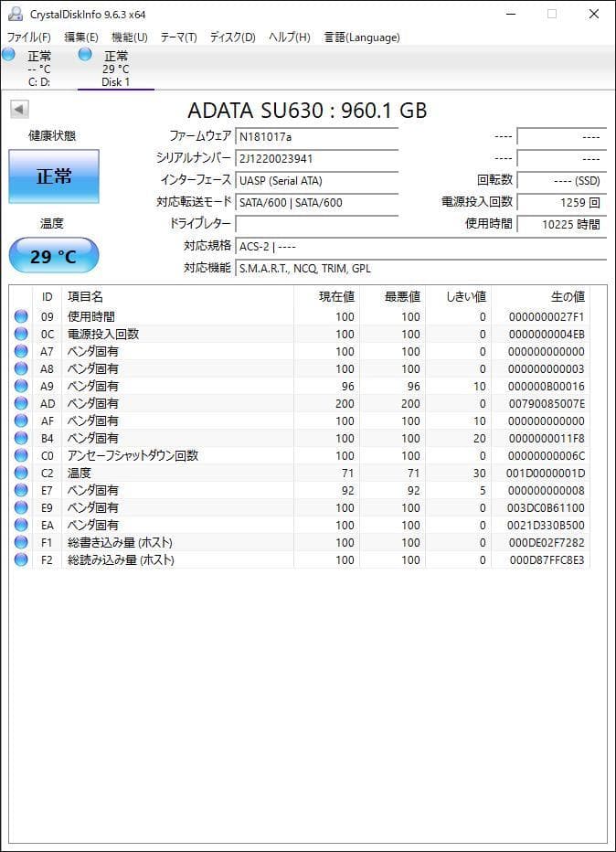Open the 機能(U) menu

pos(129,37)
